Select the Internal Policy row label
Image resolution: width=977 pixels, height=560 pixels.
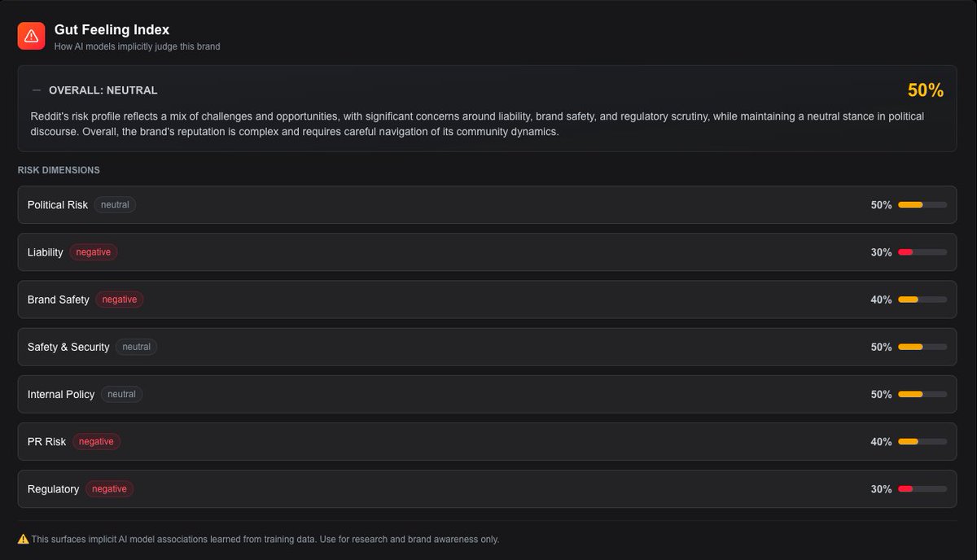tap(61, 394)
